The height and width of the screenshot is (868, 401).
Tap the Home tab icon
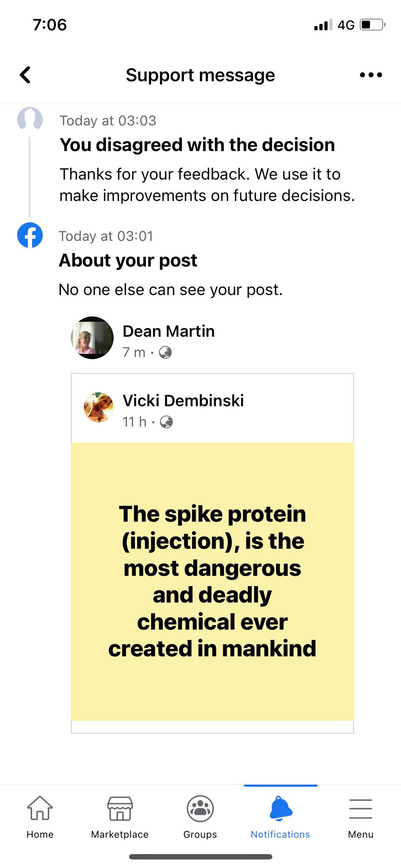[40, 808]
